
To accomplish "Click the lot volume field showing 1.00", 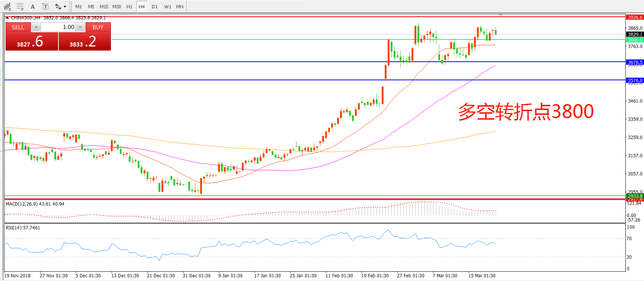I will pyautogui.click(x=58, y=27).
